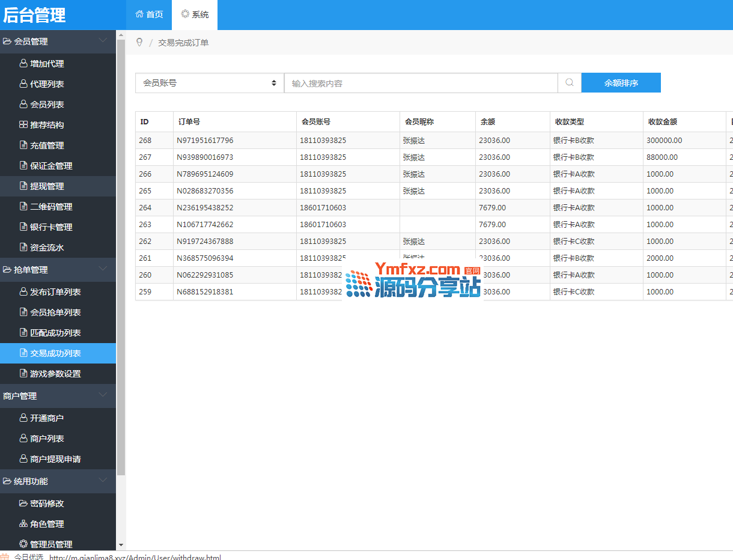
Task: Click the search magnifier icon button
Action: [x=570, y=83]
